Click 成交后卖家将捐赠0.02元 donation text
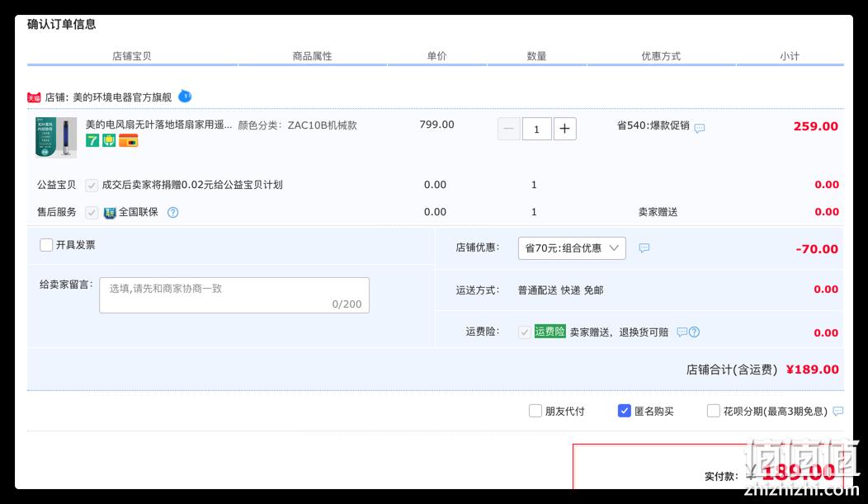Screen dimensions: 868x504 pos(192,185)
